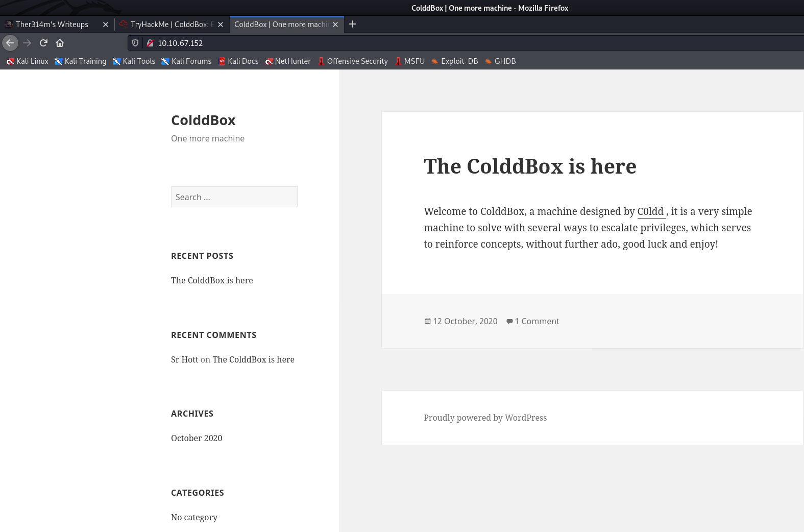Open the Kali Training bookmark
This screenshot has height=532, width=804.
pos(81,61)
